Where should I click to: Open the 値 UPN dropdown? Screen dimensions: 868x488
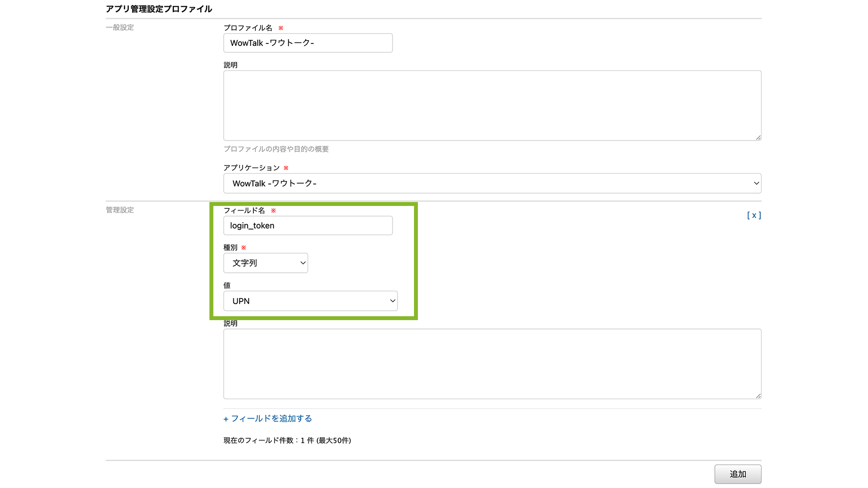[310, 301]
